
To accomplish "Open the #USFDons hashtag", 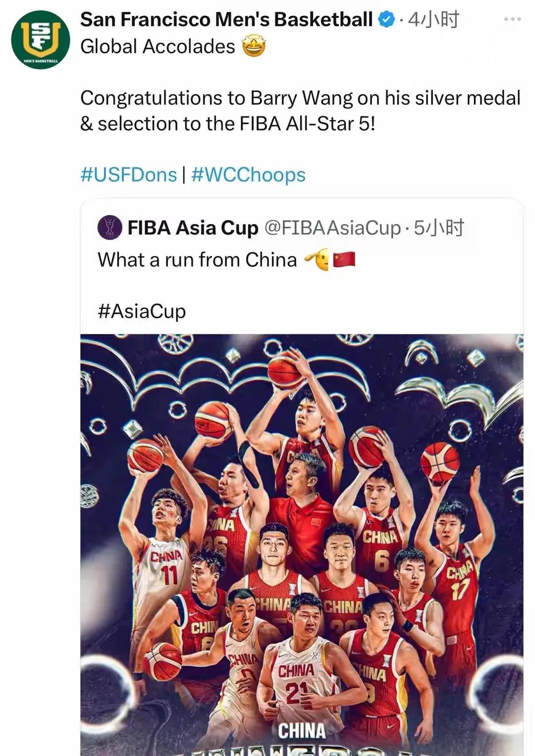I will coord(128,175).
